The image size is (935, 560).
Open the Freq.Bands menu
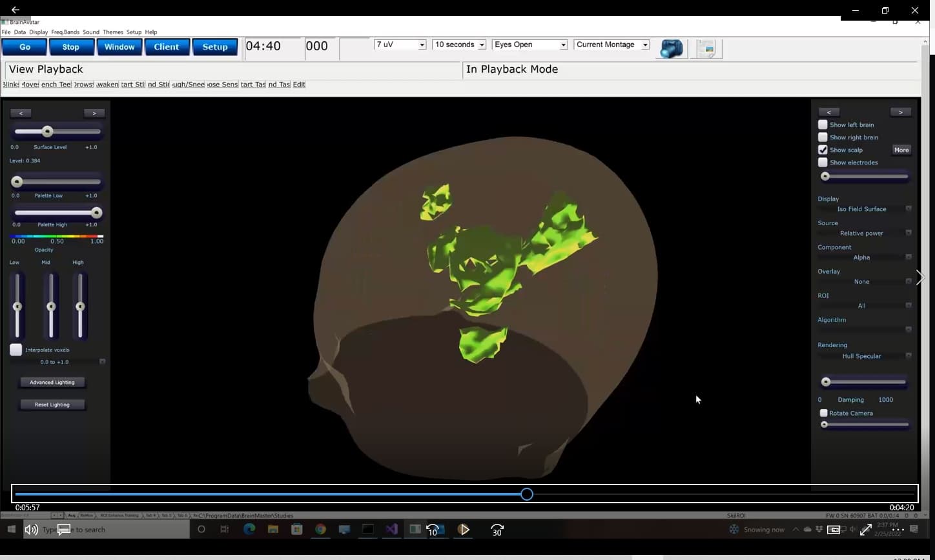pos(65,32)
